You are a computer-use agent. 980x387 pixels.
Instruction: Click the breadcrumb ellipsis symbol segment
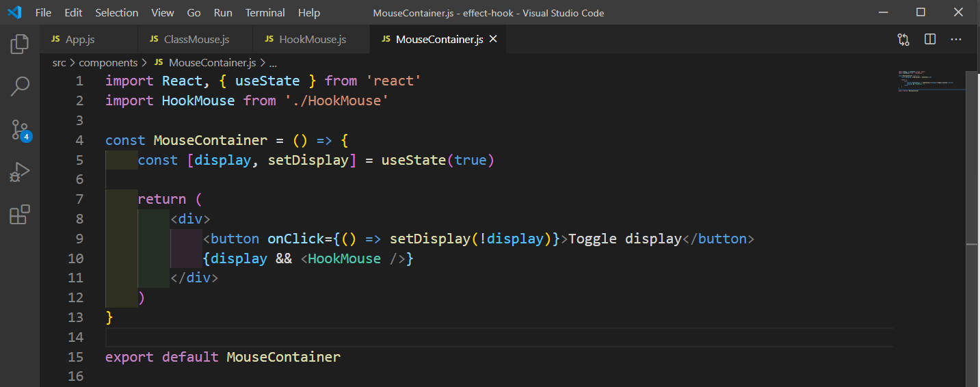click(273, 63)
